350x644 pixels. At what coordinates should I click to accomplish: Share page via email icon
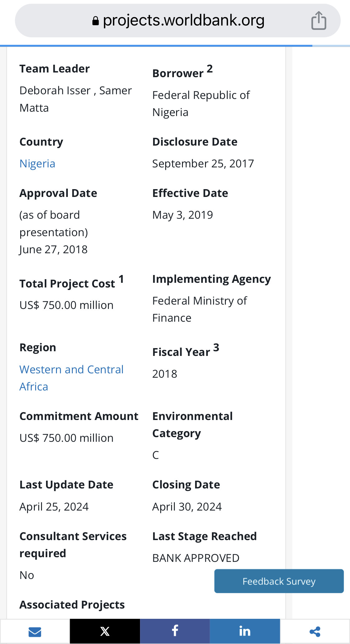[x=35, y=631]
